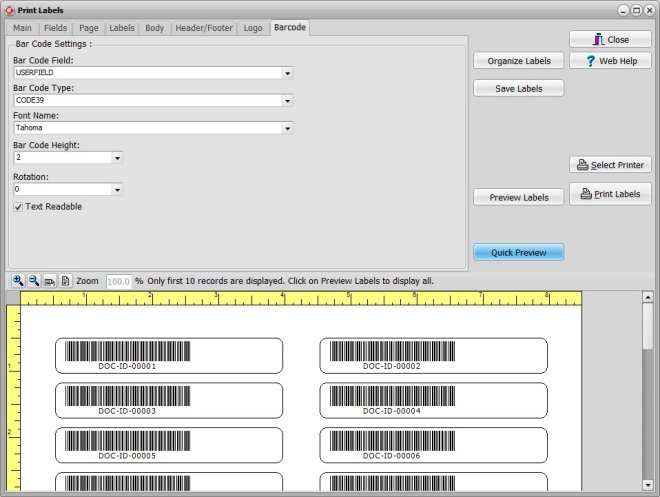Screen dimensions: 660x497
Task: Click the zoom out magnifier icon
Action: click(x=34, y=281)
